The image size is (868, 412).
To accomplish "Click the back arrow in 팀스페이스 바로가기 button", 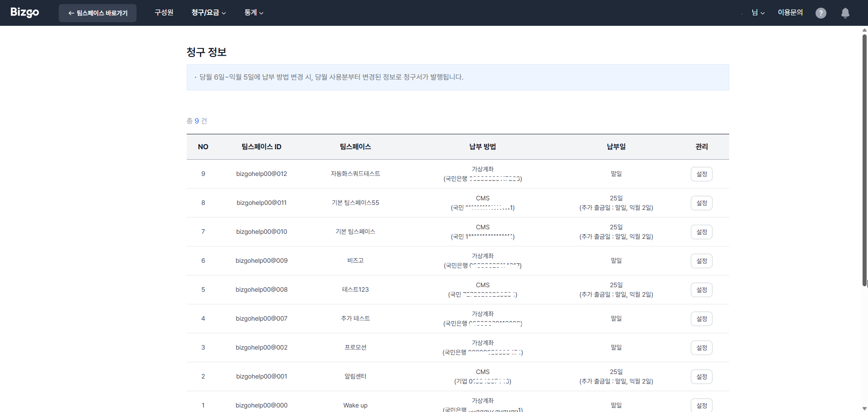I will [71, 13].
